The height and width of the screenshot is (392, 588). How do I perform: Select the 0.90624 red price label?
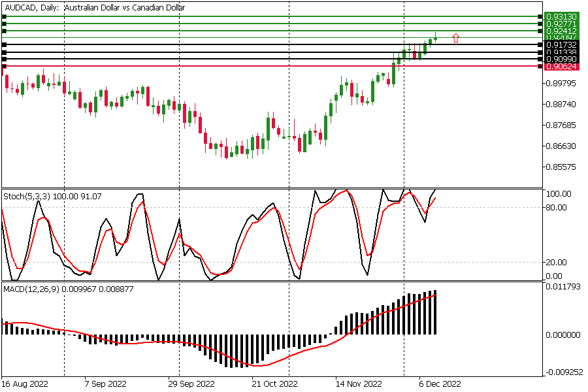click(x=561, y=67)
